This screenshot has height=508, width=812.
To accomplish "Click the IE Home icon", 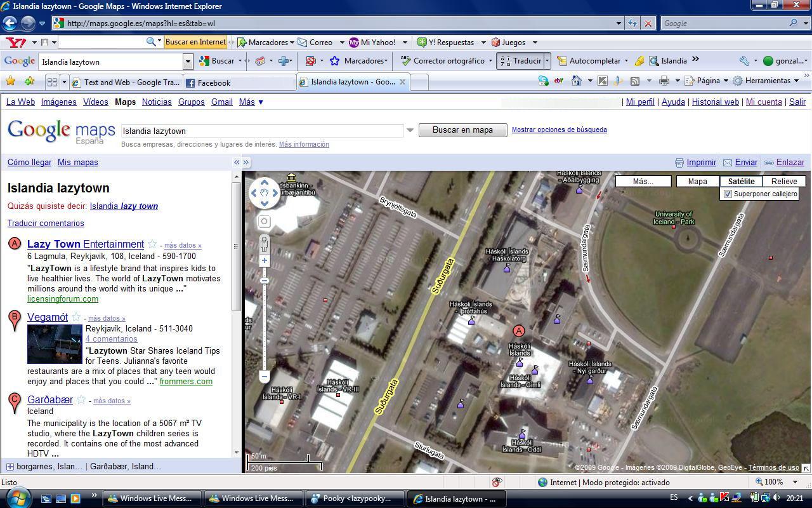I will click(577, 81).
